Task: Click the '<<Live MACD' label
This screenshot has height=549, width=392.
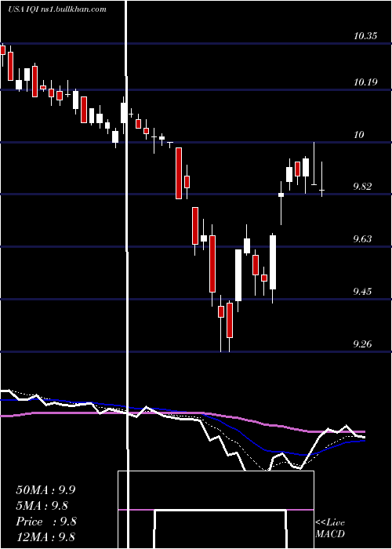Action: tap(330, 528)
